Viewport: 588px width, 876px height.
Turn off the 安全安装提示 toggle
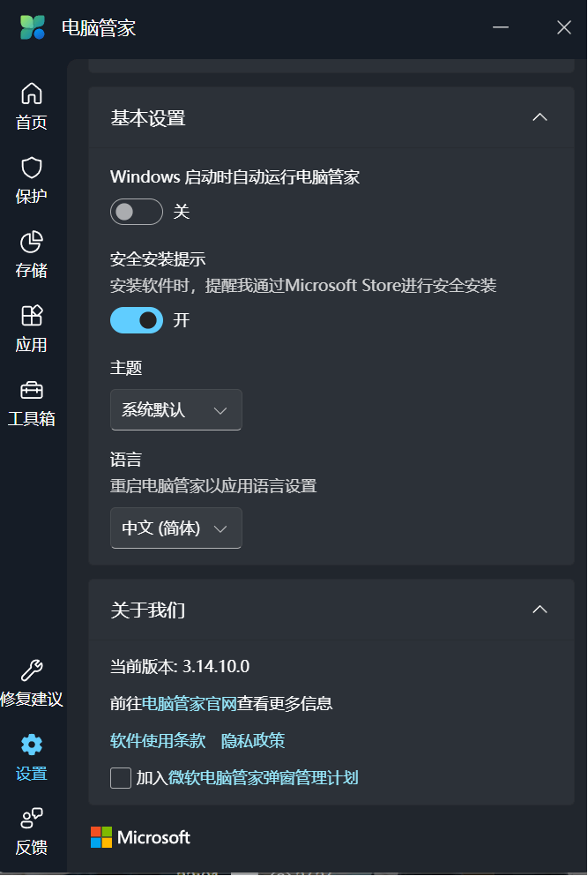coord(137,320)
